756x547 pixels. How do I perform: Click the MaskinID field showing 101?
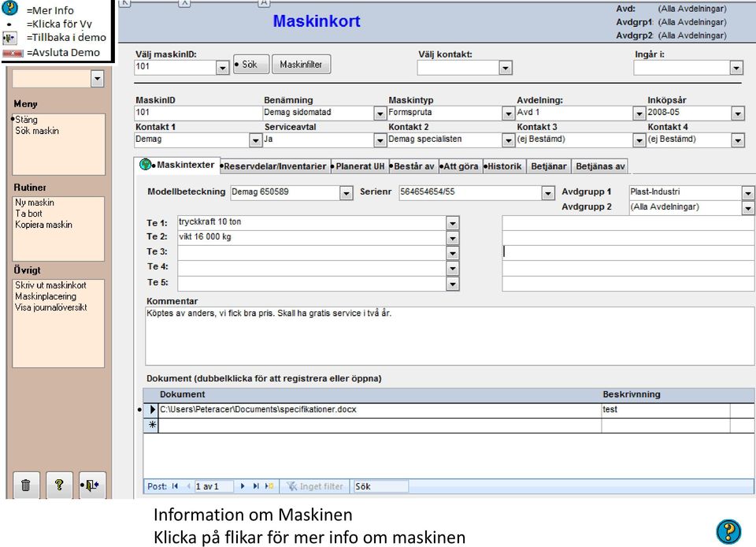[198, 113]
